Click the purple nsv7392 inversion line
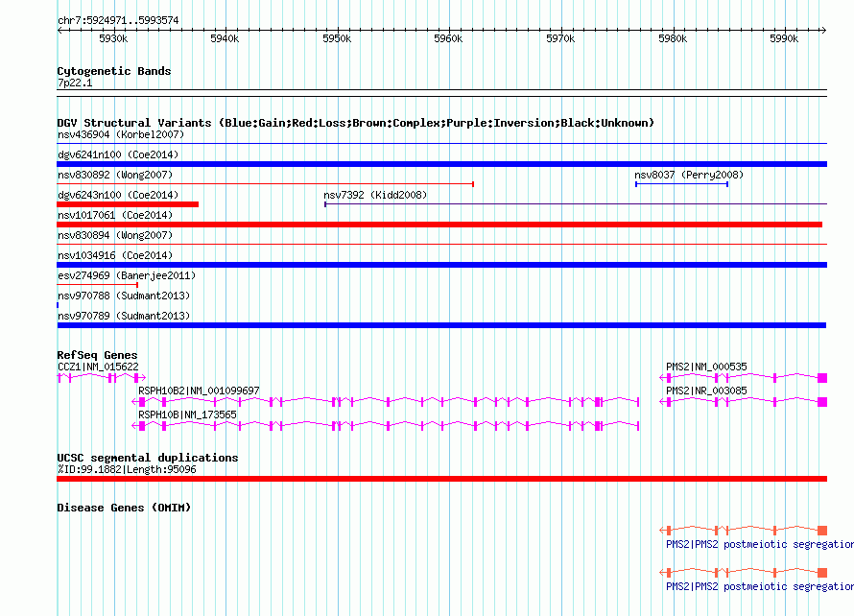The image size is (854, 616). click(576, 204)
